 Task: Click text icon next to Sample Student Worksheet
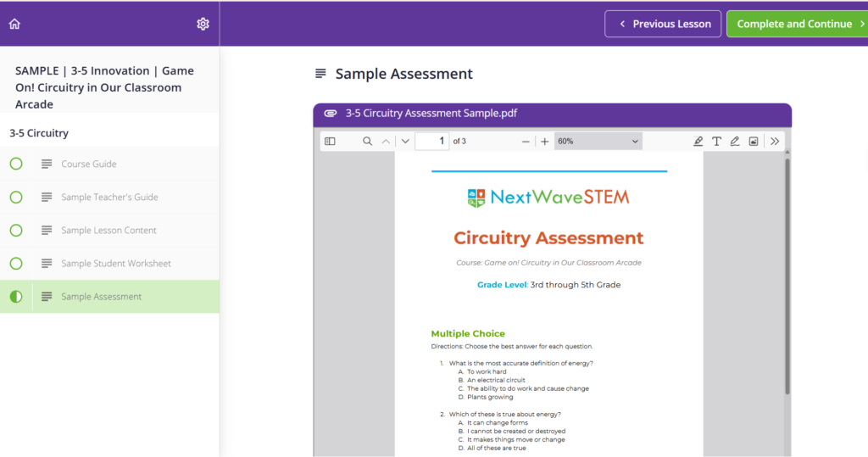pos(47,264)
